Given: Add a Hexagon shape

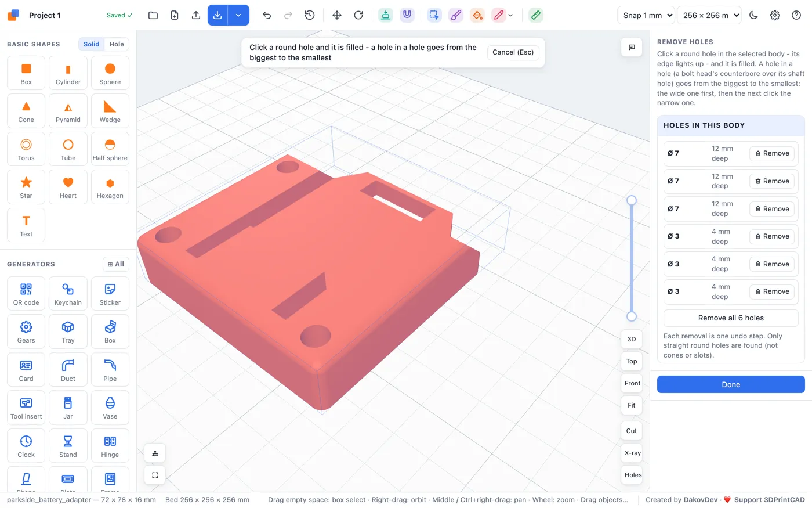Looking at the screenshot, I should point(110,187).
